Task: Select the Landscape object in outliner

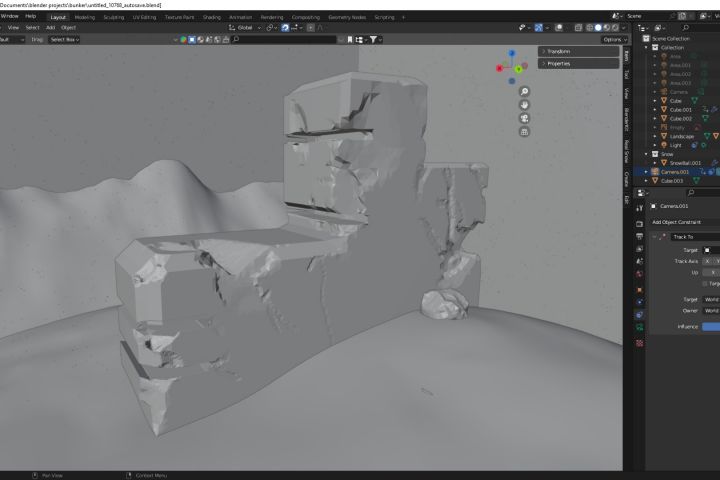Action: pyautogui.click(x=680, y=136)
